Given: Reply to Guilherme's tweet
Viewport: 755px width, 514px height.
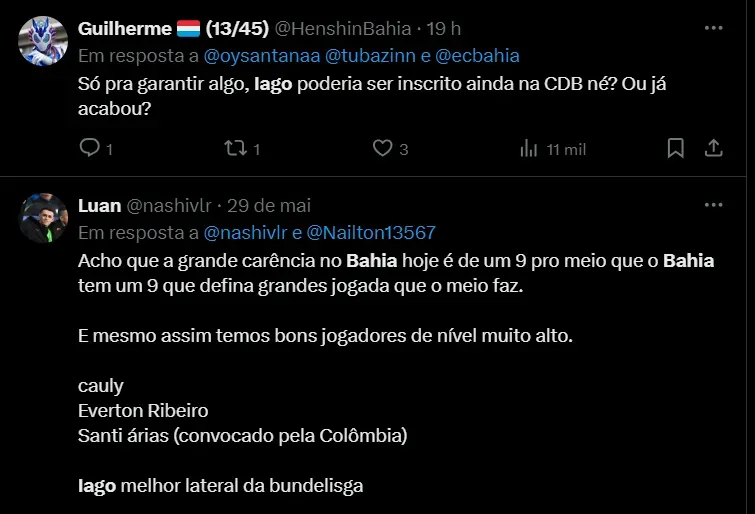Looking at the screenshot, I should click(90, 149).
